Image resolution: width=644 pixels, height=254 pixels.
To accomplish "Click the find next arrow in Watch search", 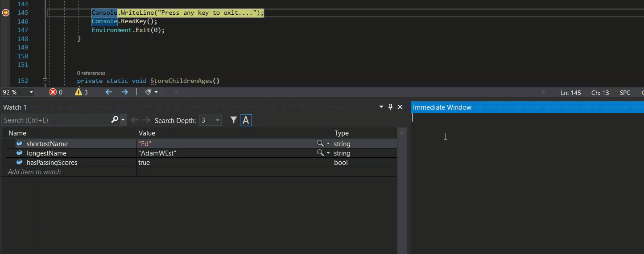I will click(x=146, y=120).
